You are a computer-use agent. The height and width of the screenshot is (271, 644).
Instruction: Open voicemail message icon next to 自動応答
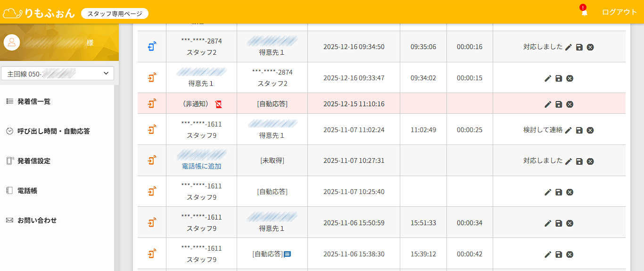click(x=287, y=254)
